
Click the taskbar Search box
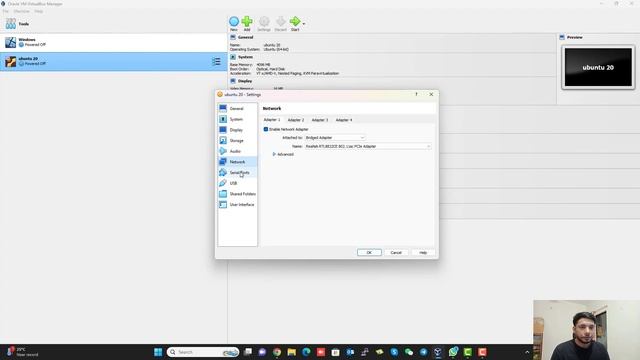click(203, 352)
